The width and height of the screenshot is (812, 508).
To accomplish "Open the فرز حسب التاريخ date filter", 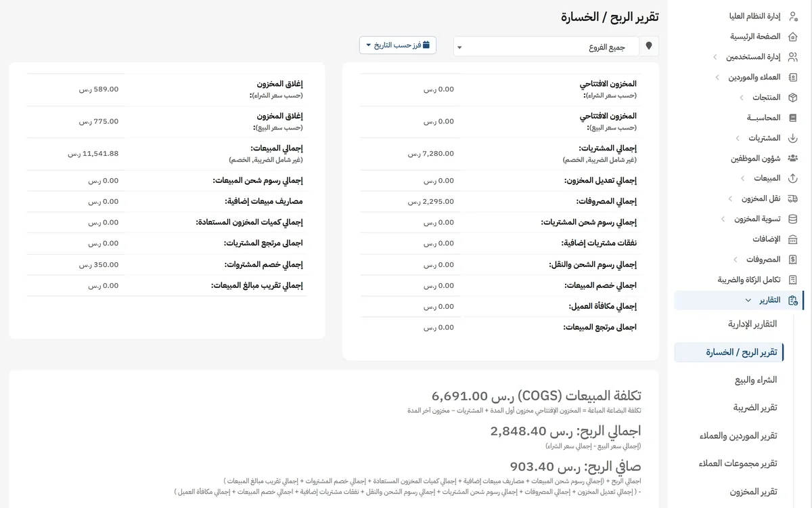I will click(x=397, y=45).
